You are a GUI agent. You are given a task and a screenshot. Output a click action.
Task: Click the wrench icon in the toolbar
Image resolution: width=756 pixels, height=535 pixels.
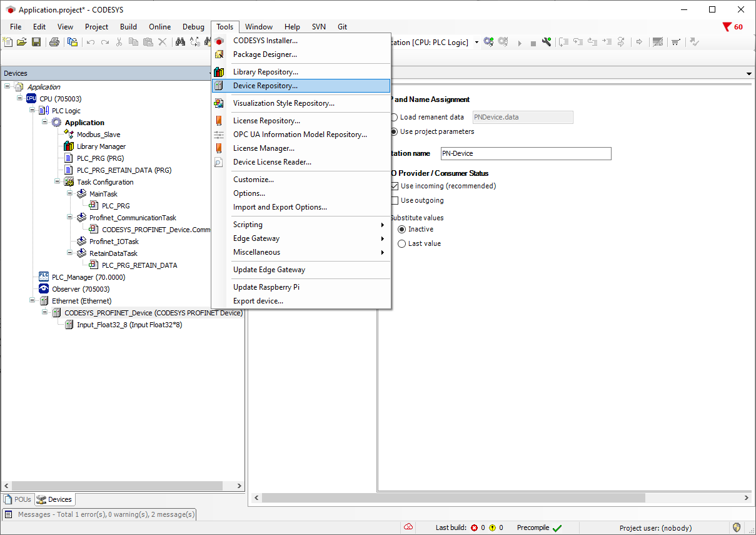547,42
